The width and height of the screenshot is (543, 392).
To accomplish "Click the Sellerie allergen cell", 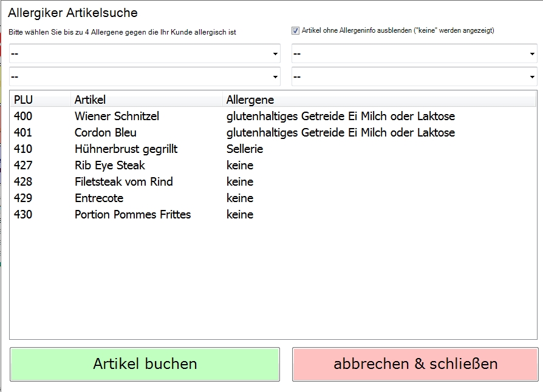I will point(245,149).
